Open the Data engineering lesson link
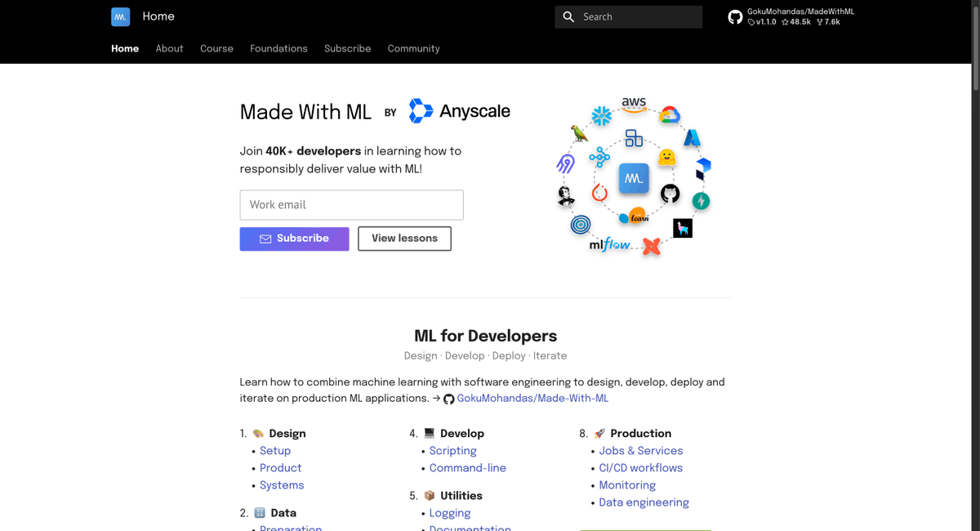This screenshot has height=531, width=980. click(644, 502)
